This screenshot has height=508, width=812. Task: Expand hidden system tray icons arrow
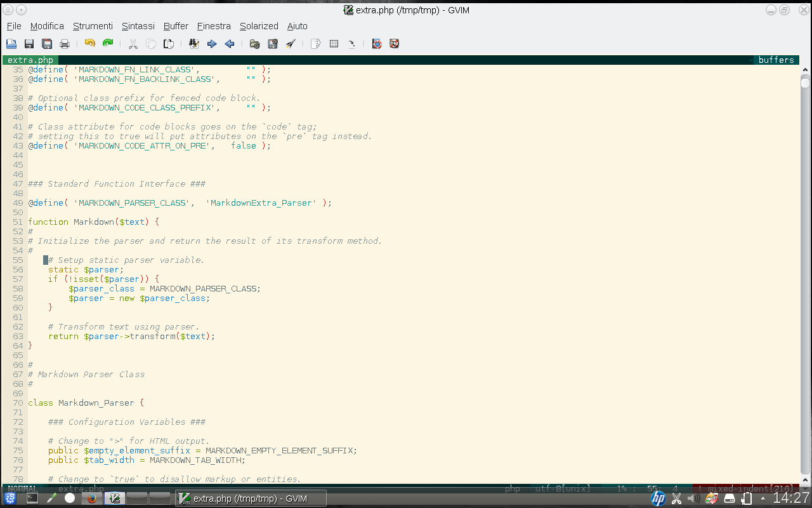(763, 498)
